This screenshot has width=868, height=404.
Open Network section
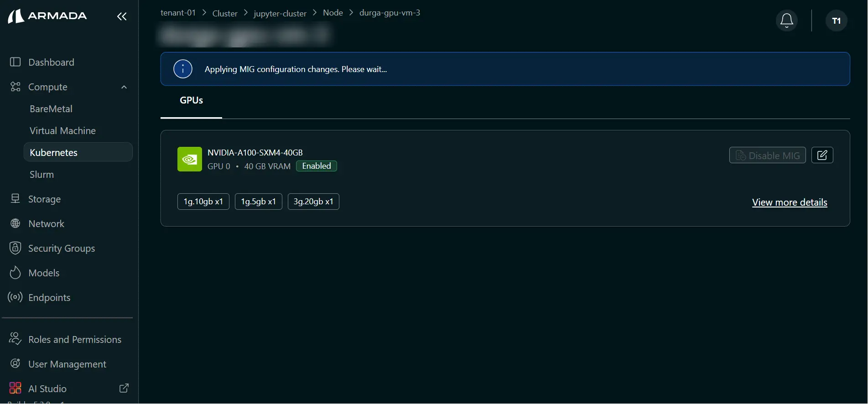click(x=46, y=223)
